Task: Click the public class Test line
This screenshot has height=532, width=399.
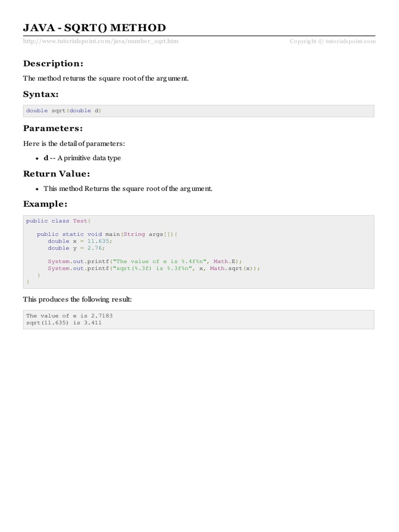Action: (57, 221)
